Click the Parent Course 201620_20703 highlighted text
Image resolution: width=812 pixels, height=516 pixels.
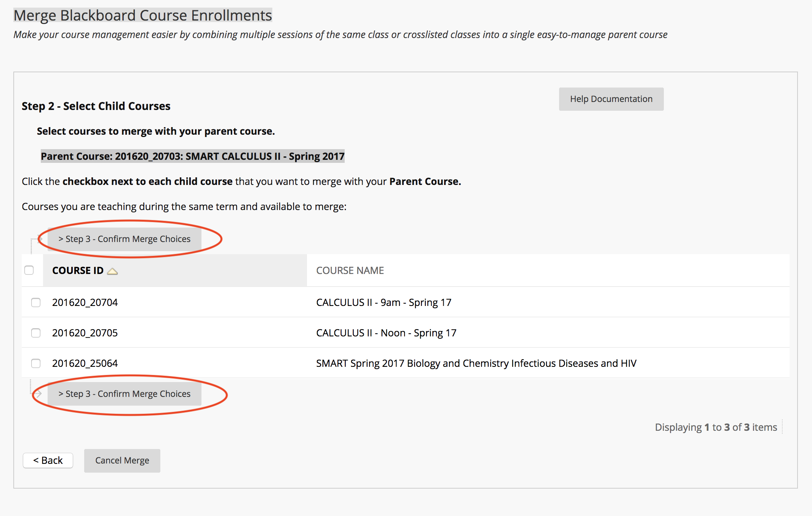(x=193, y=156)
